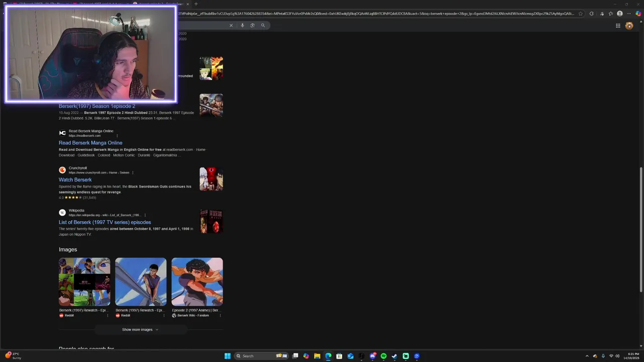Open second Reddit Berserk Rewatch image
This screenshot has height=362, width=644.
(141, 282)
